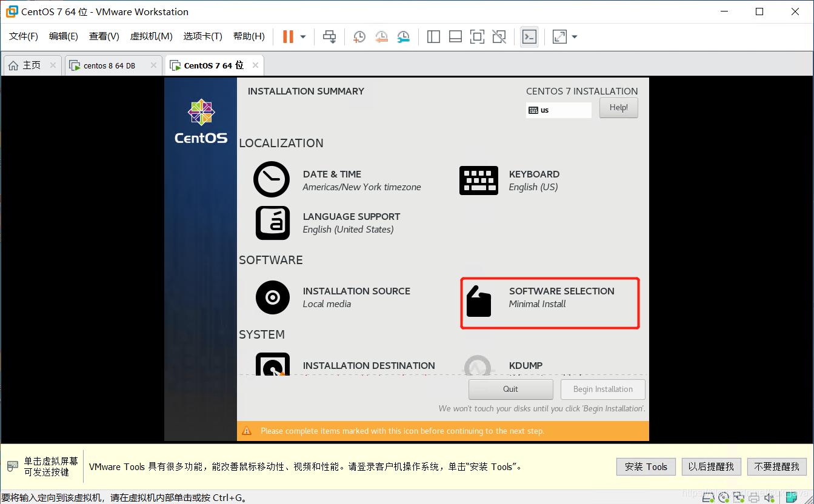The image size is (814, 504).
Task: Click the hard disk device status icon
Action: (x=708, y=497)
